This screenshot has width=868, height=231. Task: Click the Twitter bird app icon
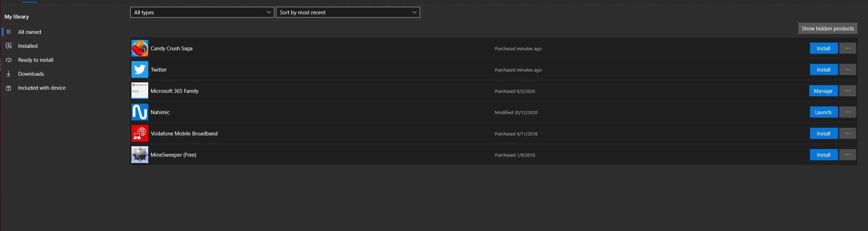tap(140, 69)
